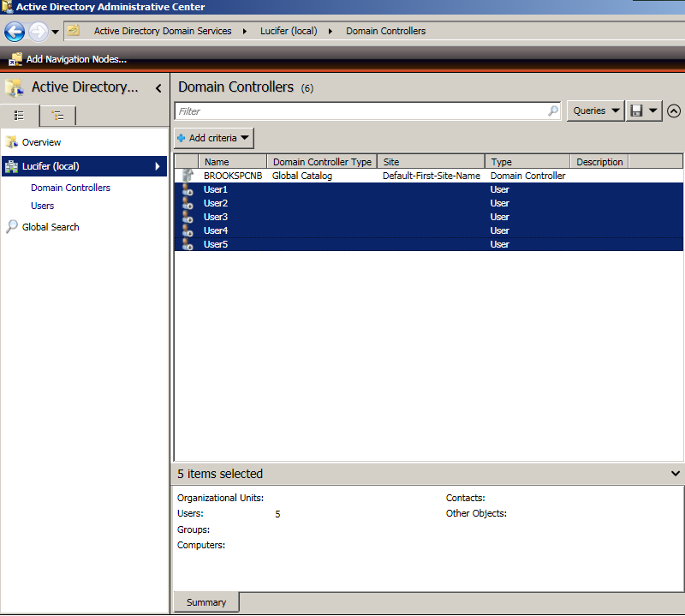Sort by Site column header
This screenshot has height=616, width=685.
[x=432, y=162]
